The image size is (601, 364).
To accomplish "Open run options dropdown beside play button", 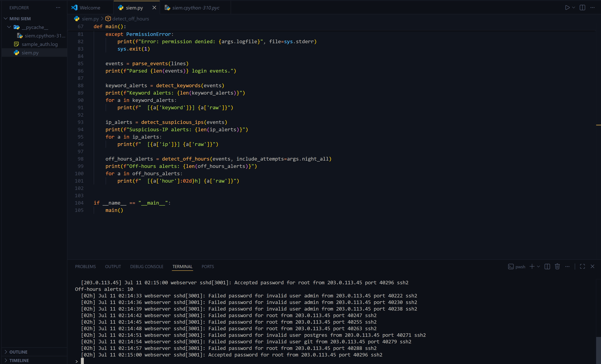I will (x=573, y=8).
